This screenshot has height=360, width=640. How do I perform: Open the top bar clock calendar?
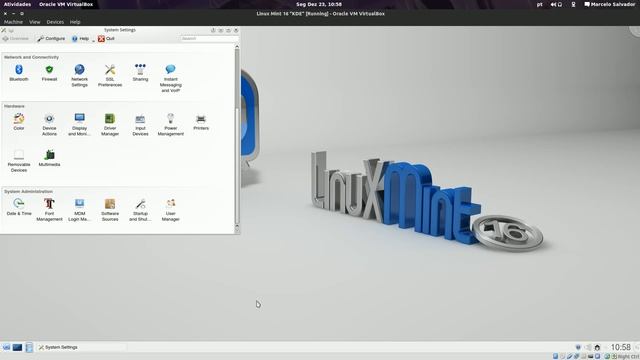click(319, 4)
